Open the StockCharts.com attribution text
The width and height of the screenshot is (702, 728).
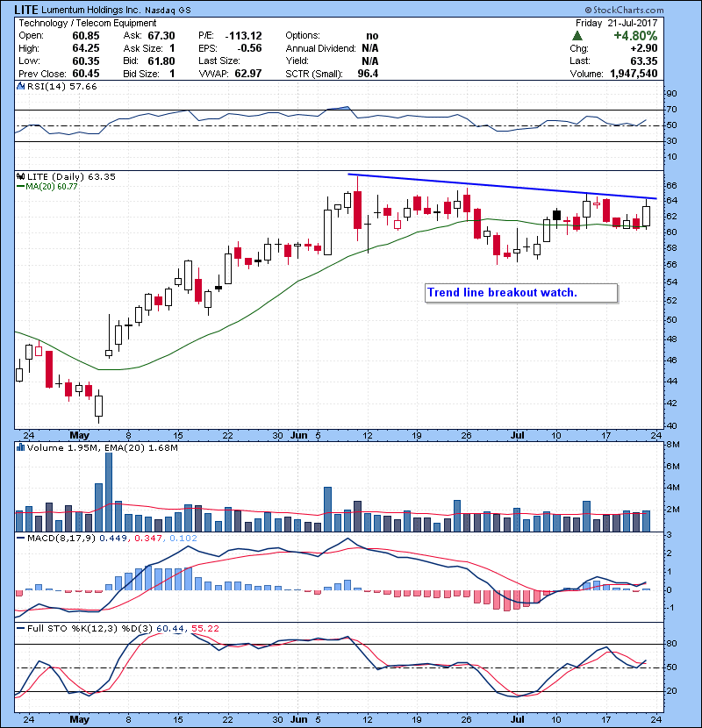pyautogui.click(x=624, y=10)
